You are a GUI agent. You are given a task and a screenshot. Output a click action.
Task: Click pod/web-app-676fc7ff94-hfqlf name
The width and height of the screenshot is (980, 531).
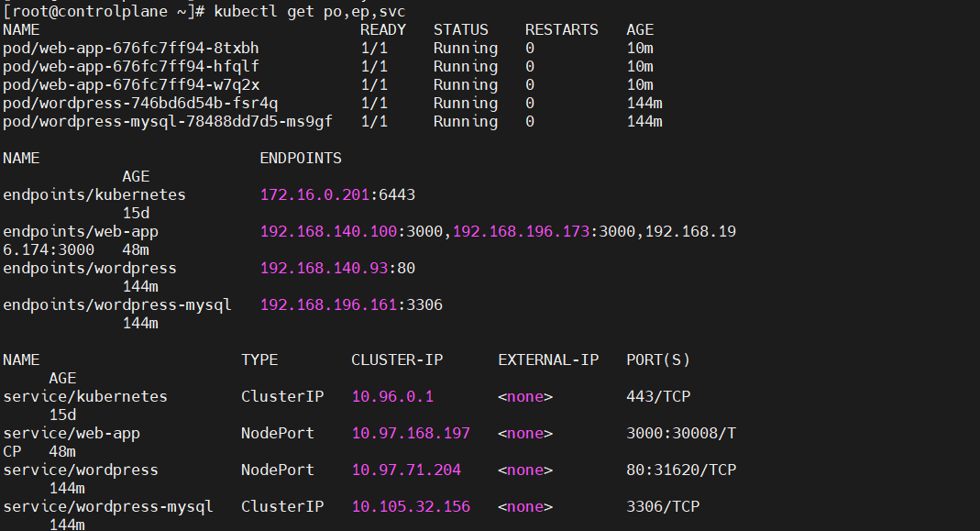pos(130,66)
